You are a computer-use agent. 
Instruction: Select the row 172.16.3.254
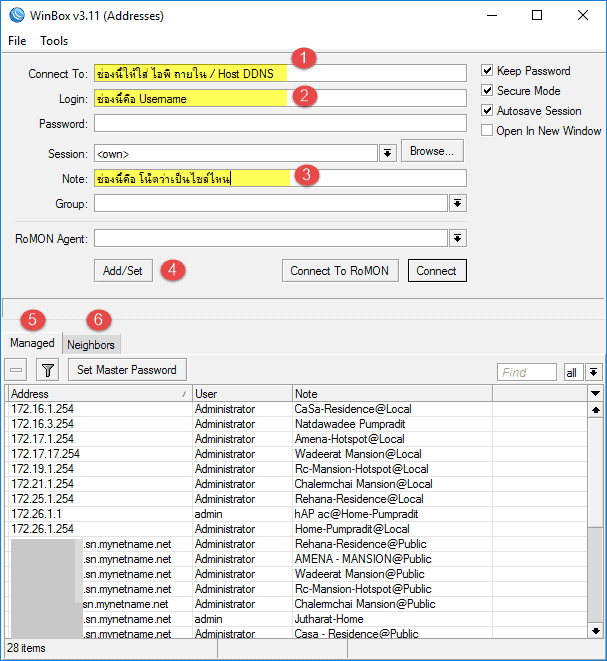pyautogui.click(x=297, y=424)
